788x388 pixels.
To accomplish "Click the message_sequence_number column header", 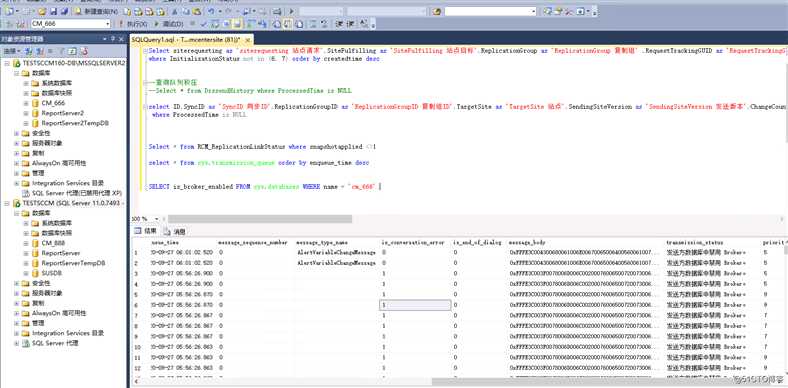I will tap(253, 242).
